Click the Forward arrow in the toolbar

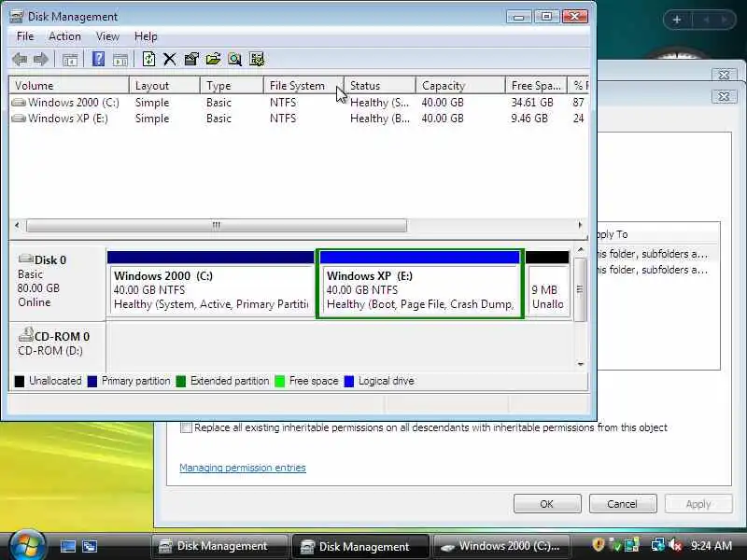coord(41,60)
